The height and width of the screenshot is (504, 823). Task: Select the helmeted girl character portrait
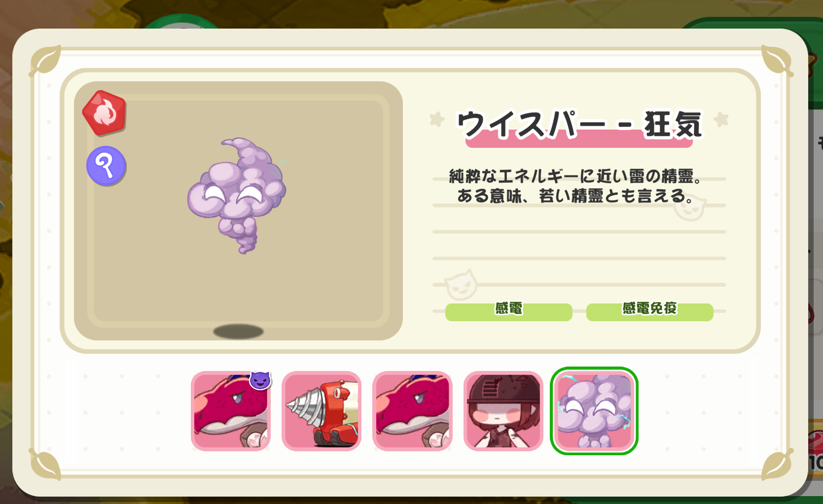503,411
